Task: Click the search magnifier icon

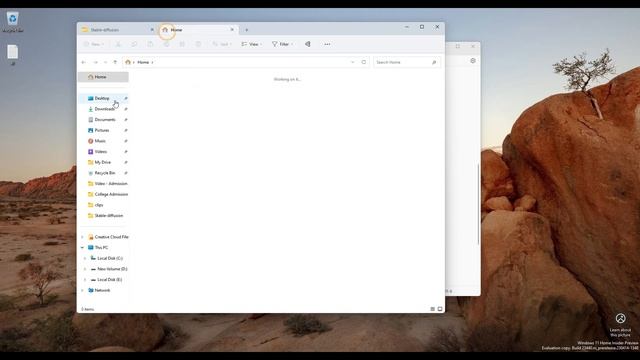Action: click(x=434, y=62)
